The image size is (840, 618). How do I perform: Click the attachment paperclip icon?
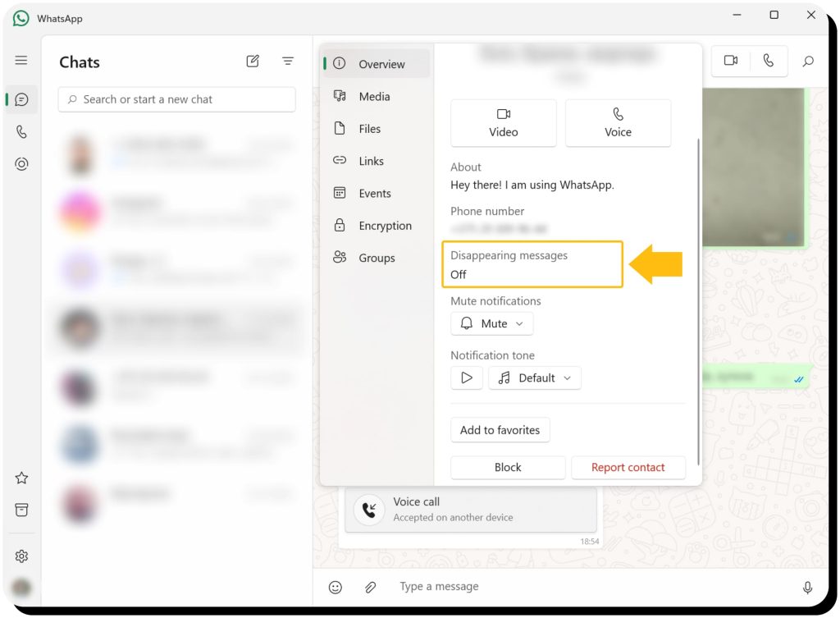tap(370, 588)
